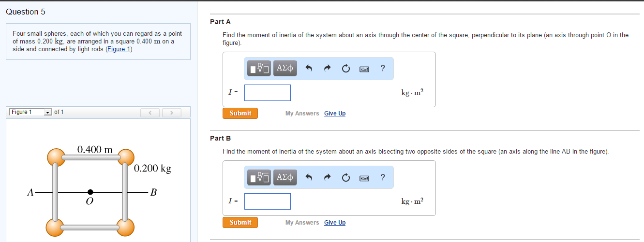The image size is (644, 242).
Task: Open Greek symbols menu in Part A
Action: tap(285, 69)
